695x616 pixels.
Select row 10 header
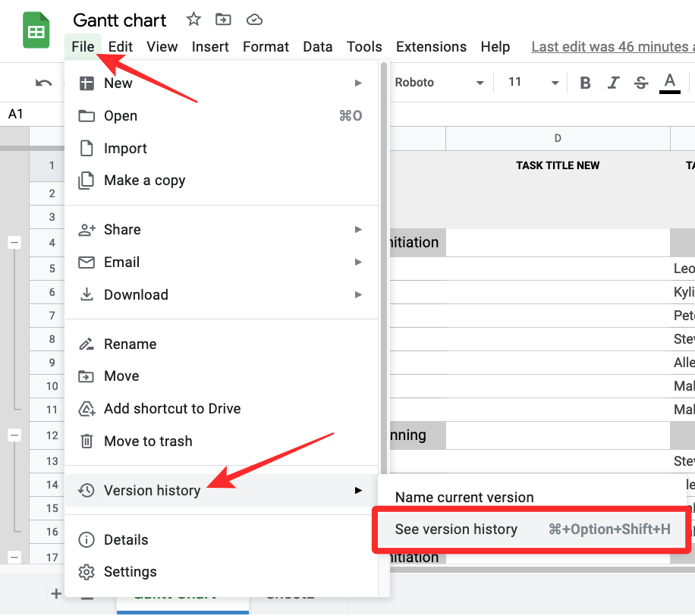pos(47,386)
